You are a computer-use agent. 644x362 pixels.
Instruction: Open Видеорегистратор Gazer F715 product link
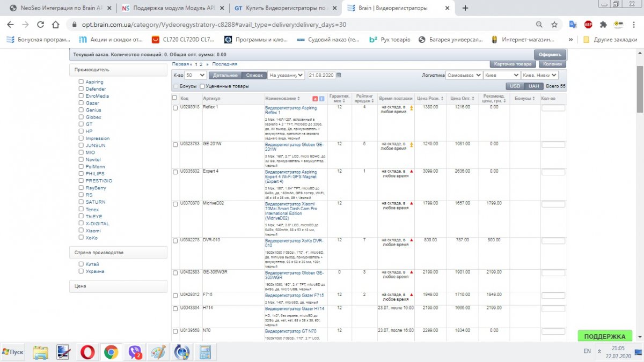pos(295,295)
